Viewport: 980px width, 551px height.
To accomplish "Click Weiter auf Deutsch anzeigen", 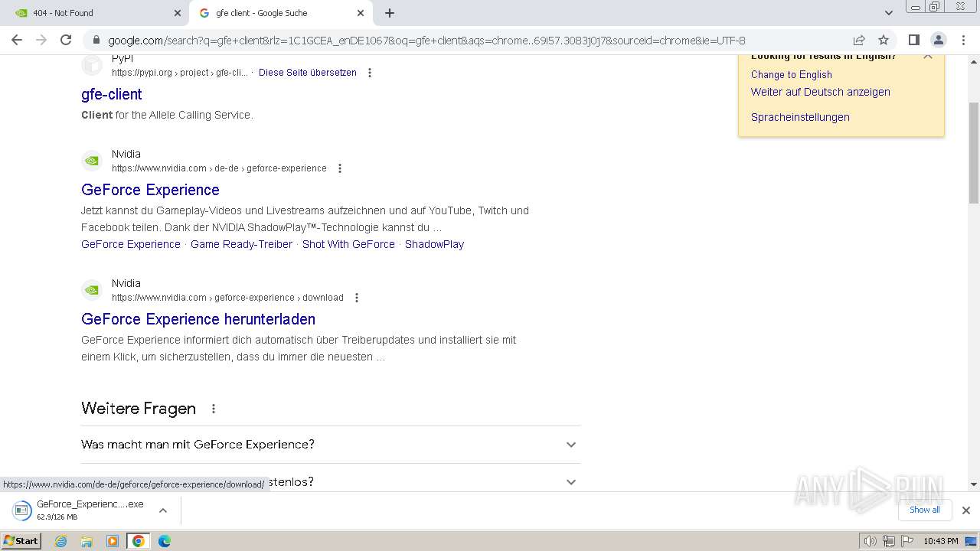I will coord(820,92).
